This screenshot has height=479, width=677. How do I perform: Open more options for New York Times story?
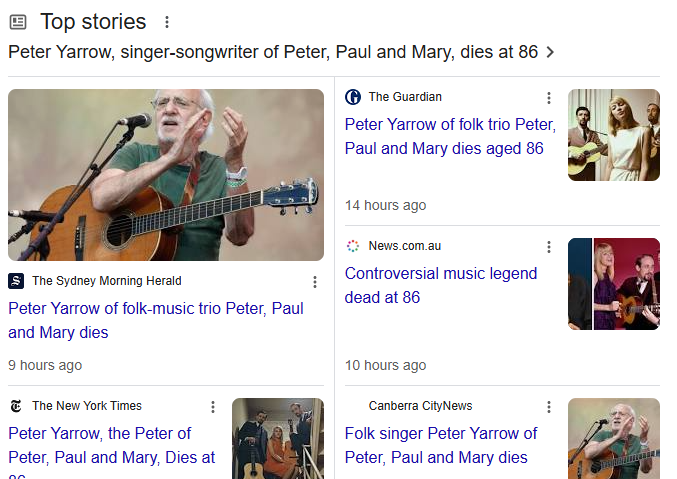tap(213, 407)
